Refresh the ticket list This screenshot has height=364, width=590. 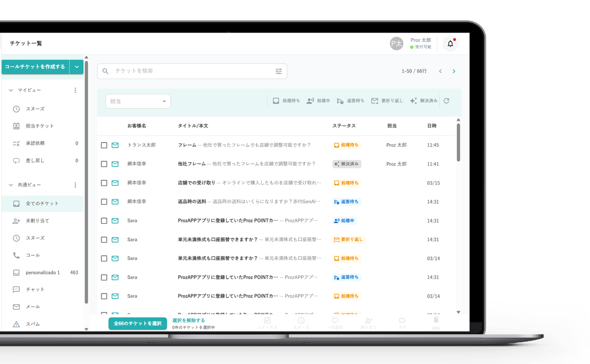pyautogui.click(x=447, y=101)
